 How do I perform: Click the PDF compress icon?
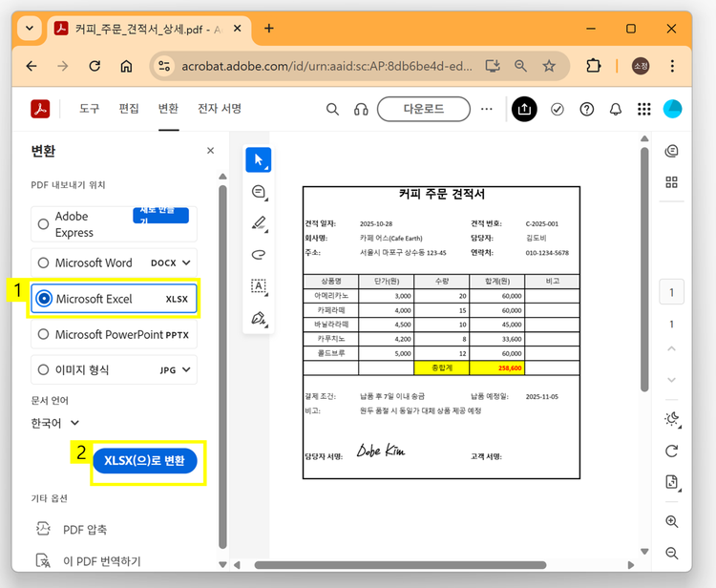click(43, 529)
